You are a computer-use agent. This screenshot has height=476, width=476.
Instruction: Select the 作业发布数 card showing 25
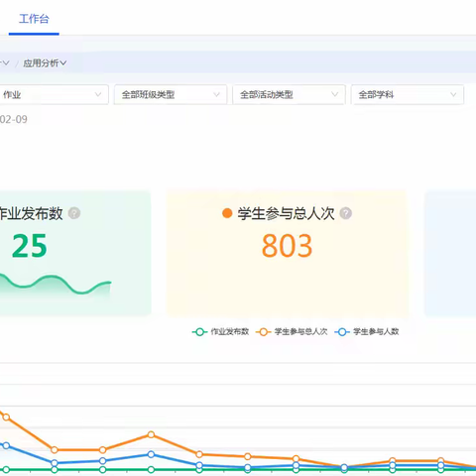coord(75,253)
